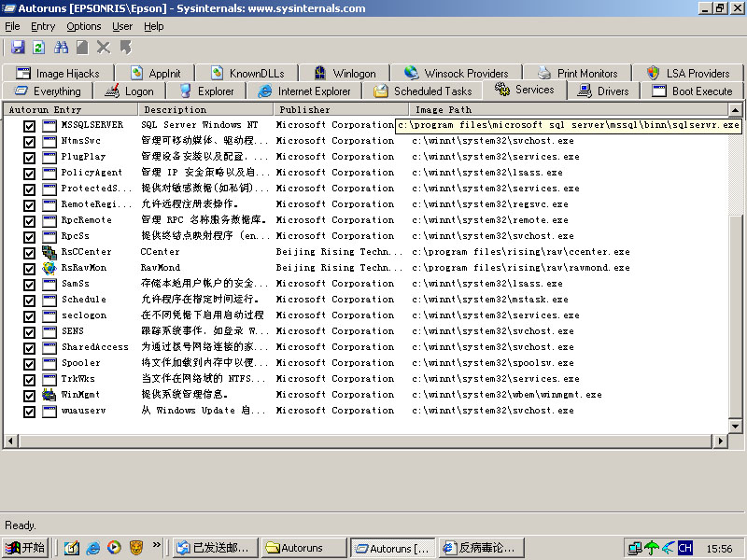Viewport: 747px width, 560px height.
Task: Click the Schedule entry icon
Action: (x=49, y=300)
